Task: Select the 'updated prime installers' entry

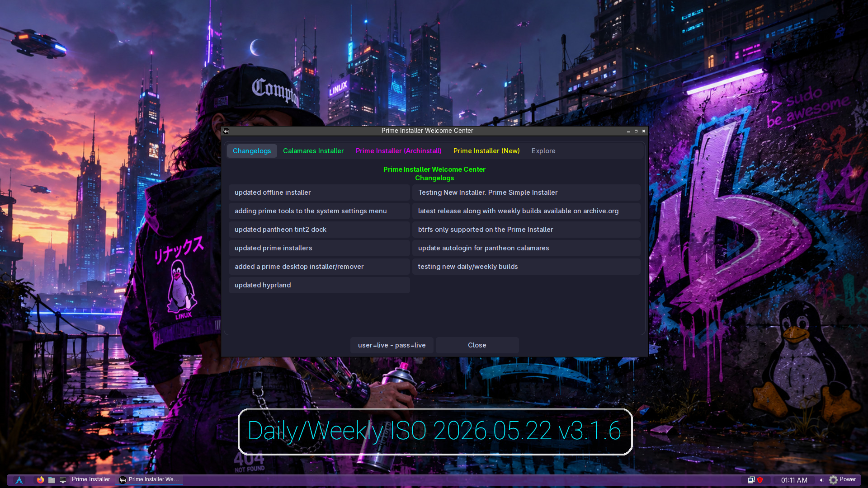Action: point(319,248)
